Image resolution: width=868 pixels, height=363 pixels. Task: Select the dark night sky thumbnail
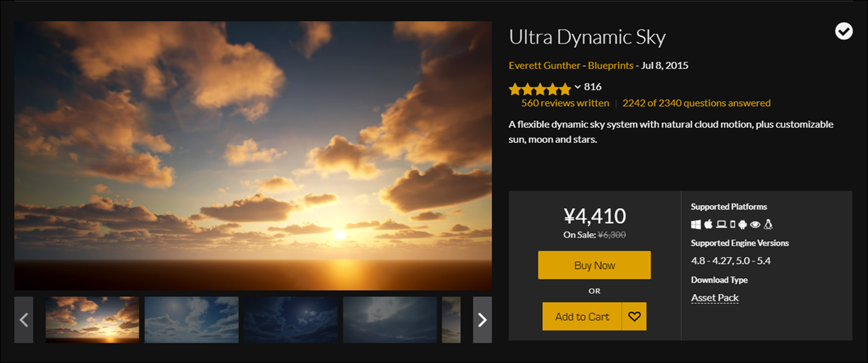click(x=291, y=319)
